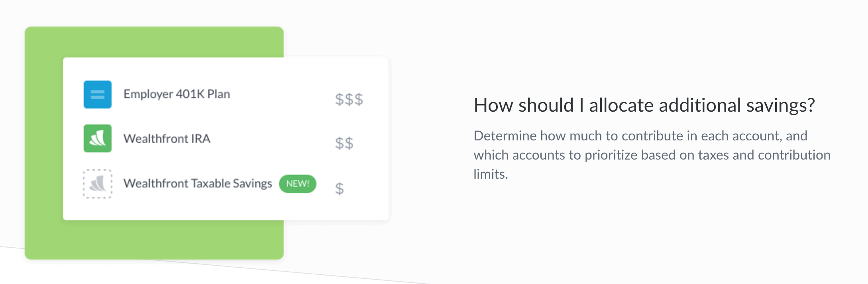Click the word 'limits.' ending the description

(x=491, y=174)
